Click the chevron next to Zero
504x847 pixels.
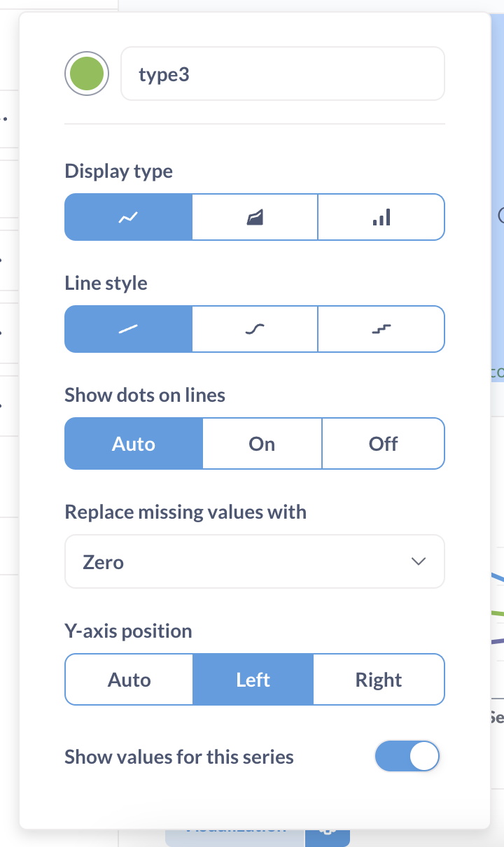point(418,561)
